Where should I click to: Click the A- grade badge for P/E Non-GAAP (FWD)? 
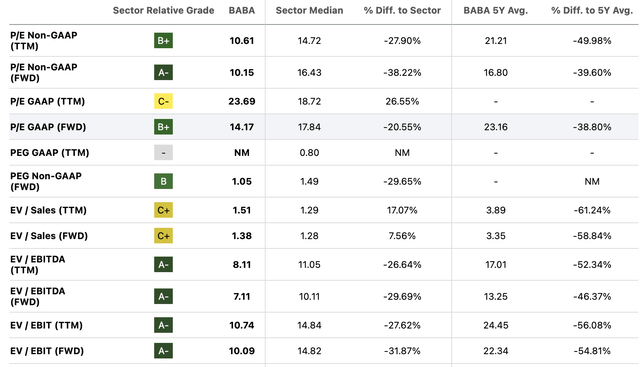tap(163, 72)
